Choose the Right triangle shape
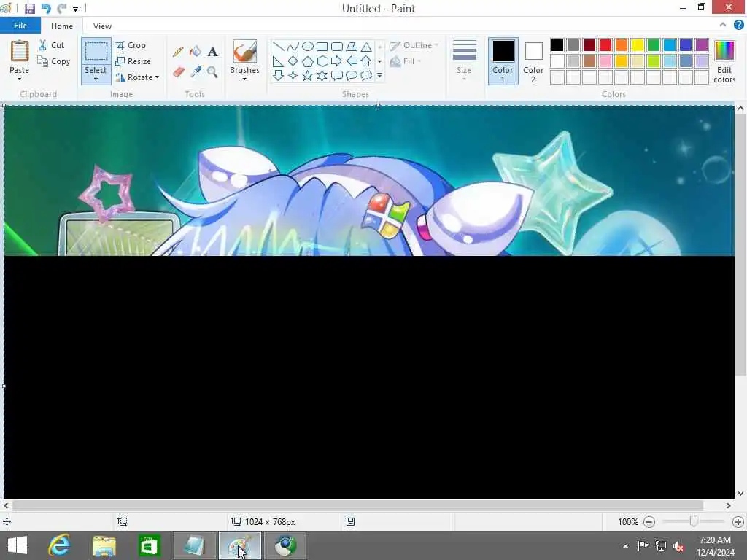Viewport: 747px width, 560px height. click(279, 61)
